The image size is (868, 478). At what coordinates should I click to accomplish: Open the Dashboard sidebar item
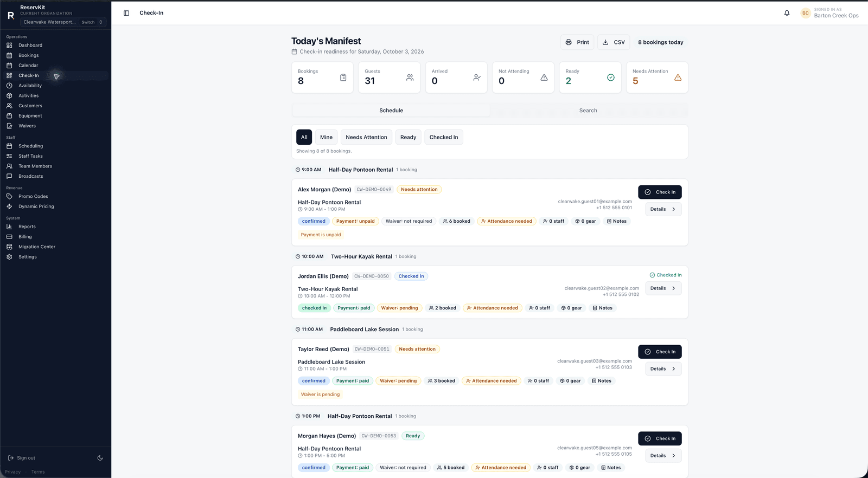[54, 45]
